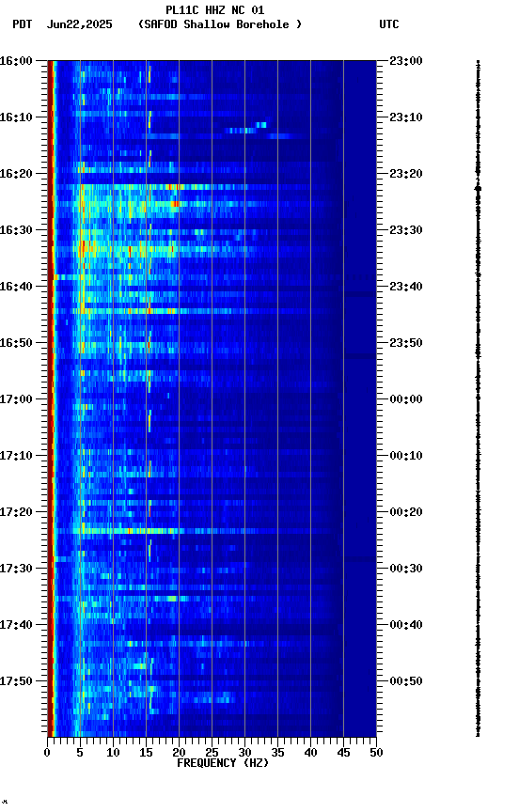Click the 00:00 UTC time label
519x812 pixels.
click(x=406, y=399)
